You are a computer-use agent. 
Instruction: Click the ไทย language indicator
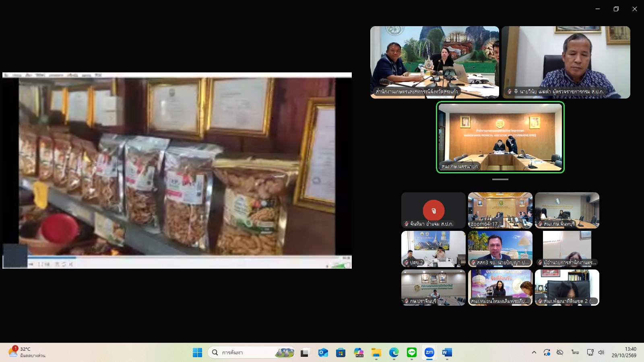click(x=575, y=353)
